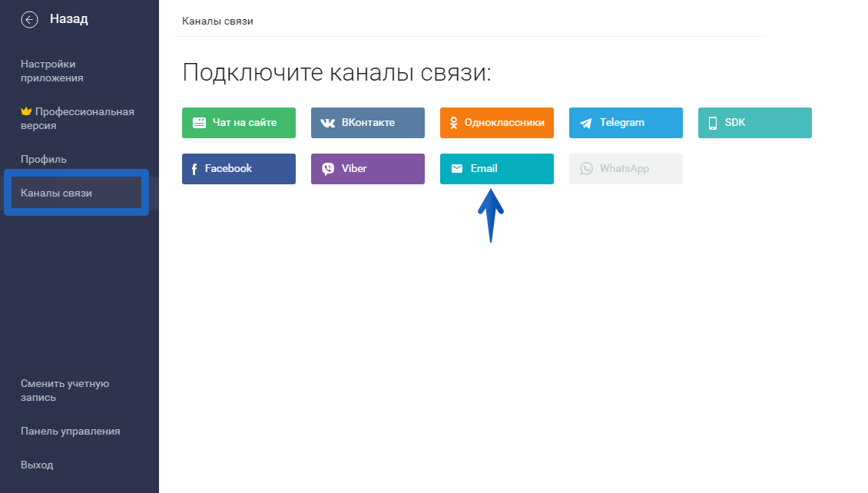The width and height of the screenshot is (868, 493).
Task: Open Профессиональная версия menu item
Action: click(78, 118)
